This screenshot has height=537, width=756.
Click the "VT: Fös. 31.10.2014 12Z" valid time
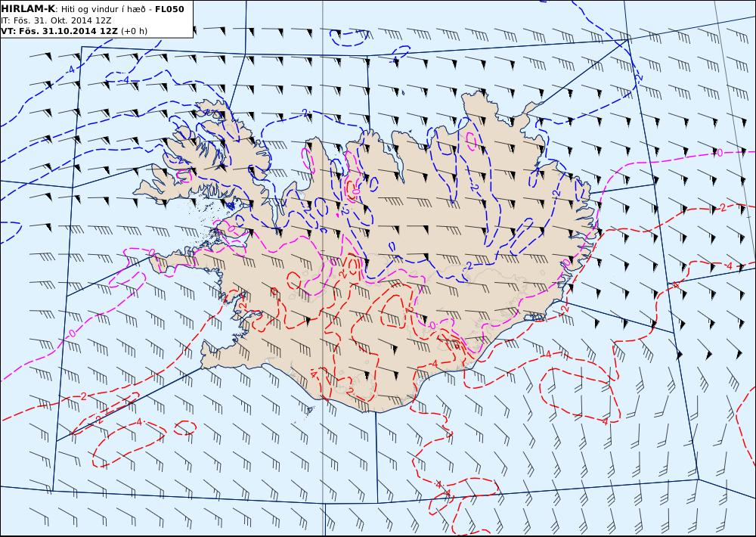click(59, 31)
